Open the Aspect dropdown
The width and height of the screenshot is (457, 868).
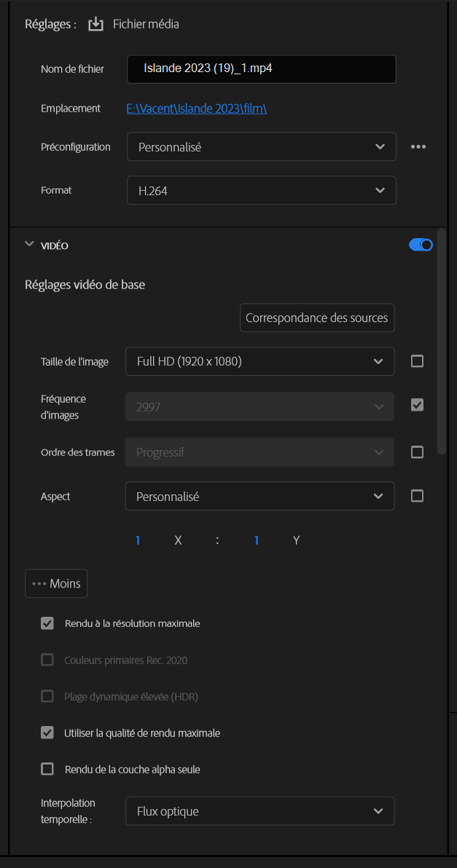pos(259,497)
